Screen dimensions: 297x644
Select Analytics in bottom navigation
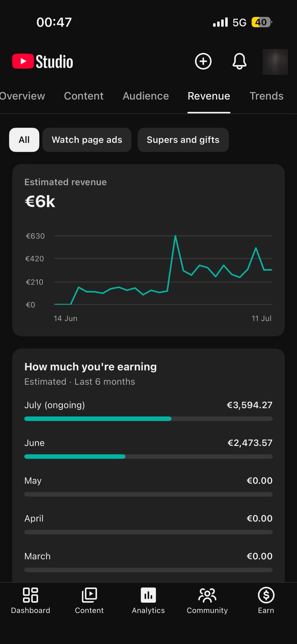pyautogui.click(x=148, y=601)
